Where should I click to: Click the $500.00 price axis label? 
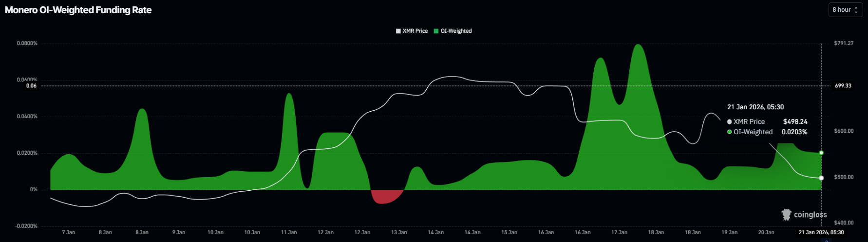coord(844,177)
